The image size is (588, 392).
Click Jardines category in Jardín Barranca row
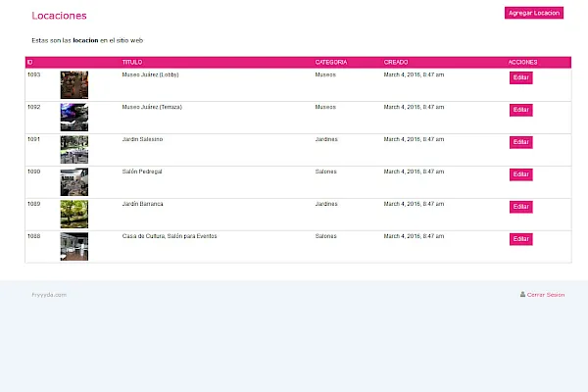[326, 204]
